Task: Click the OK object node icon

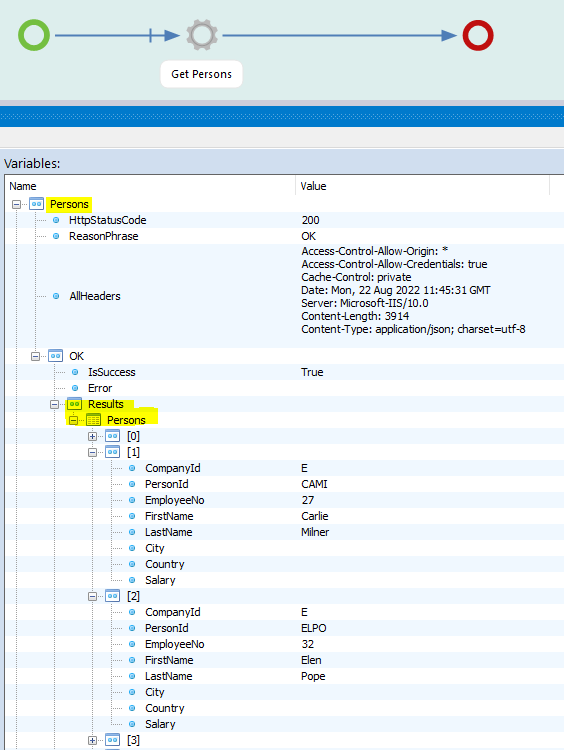Action: pyautogui.click(x=55, y=356)
